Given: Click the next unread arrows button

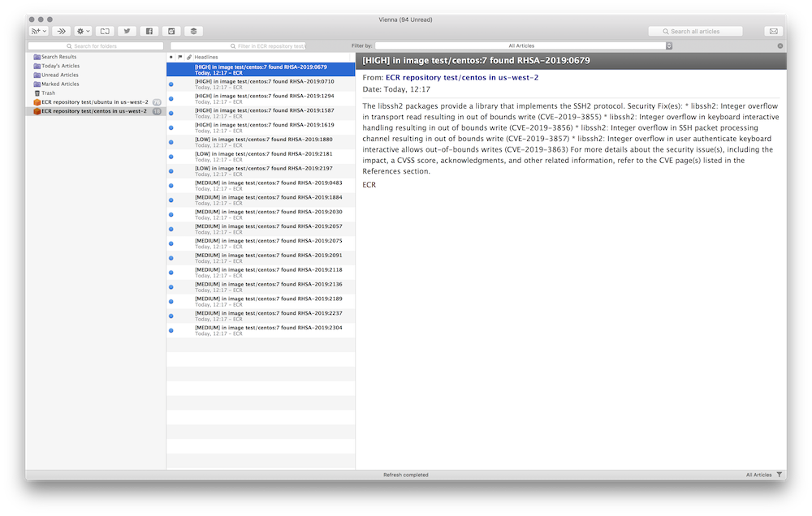Looking at the screenshot, I should tap(61, 31).
